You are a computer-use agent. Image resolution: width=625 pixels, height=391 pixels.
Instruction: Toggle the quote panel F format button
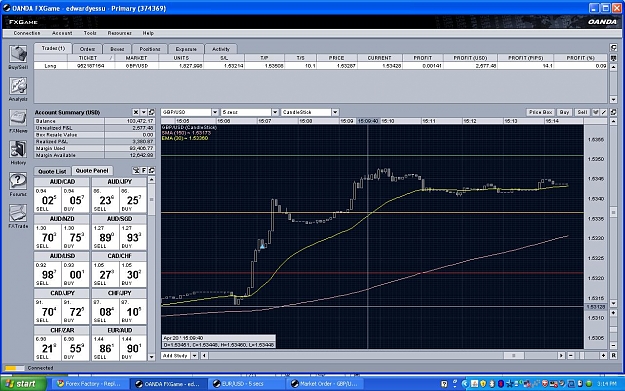point(144,171)
